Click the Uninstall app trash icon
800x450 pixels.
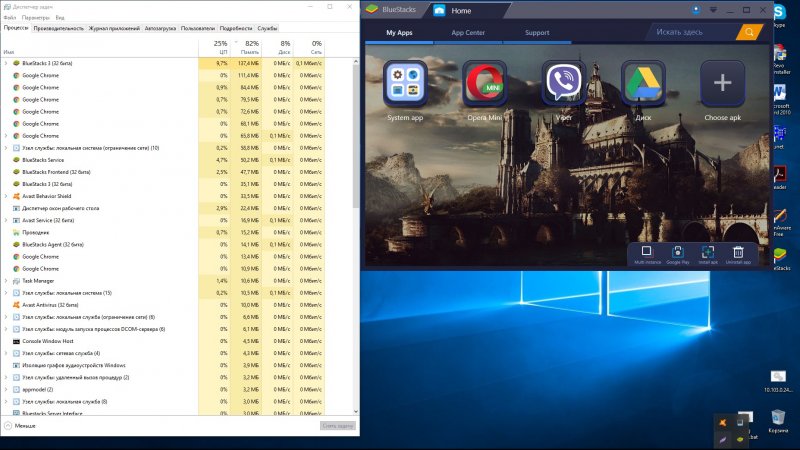[738, 254]
